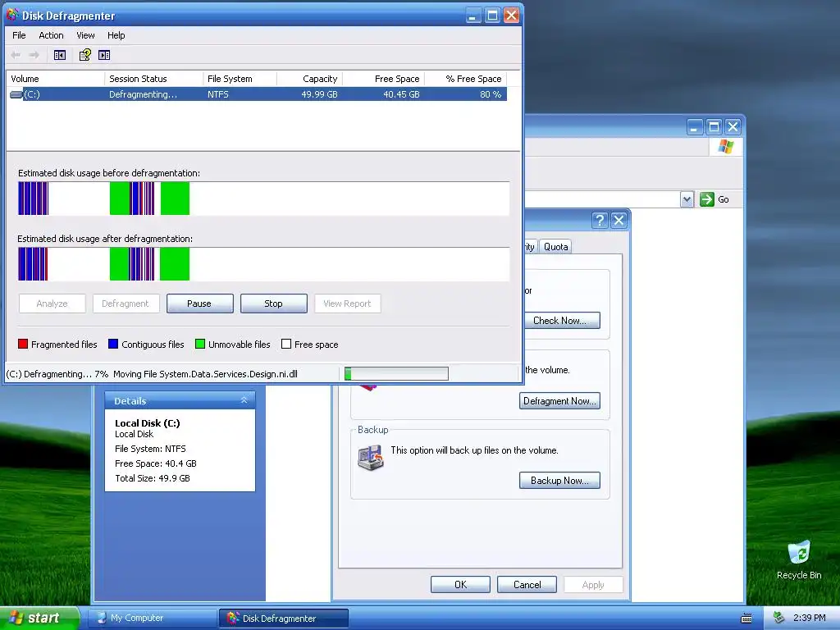Click the keyboard icon on taskbar
This screenshot has height=630, width=840.
point(746,619)
